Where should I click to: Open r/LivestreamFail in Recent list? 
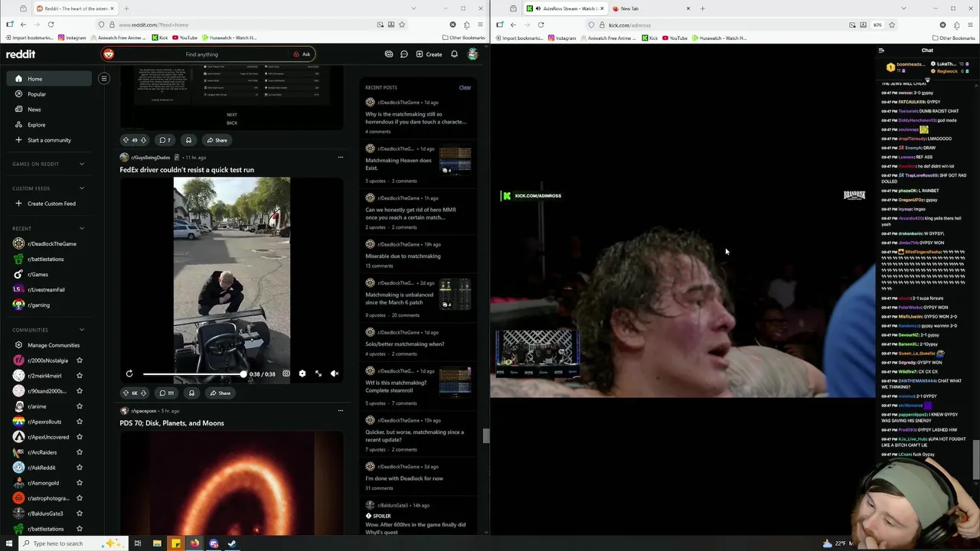(50, 289)
